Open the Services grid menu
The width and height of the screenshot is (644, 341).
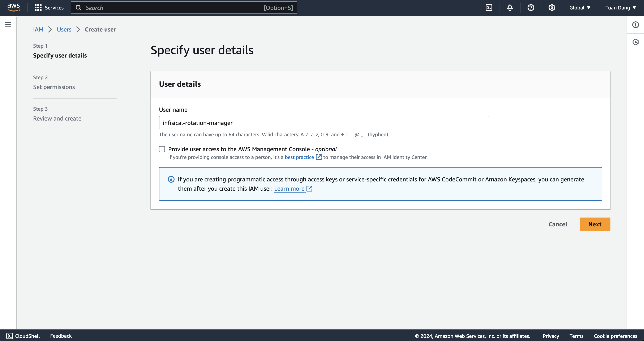tap(49, 8)
